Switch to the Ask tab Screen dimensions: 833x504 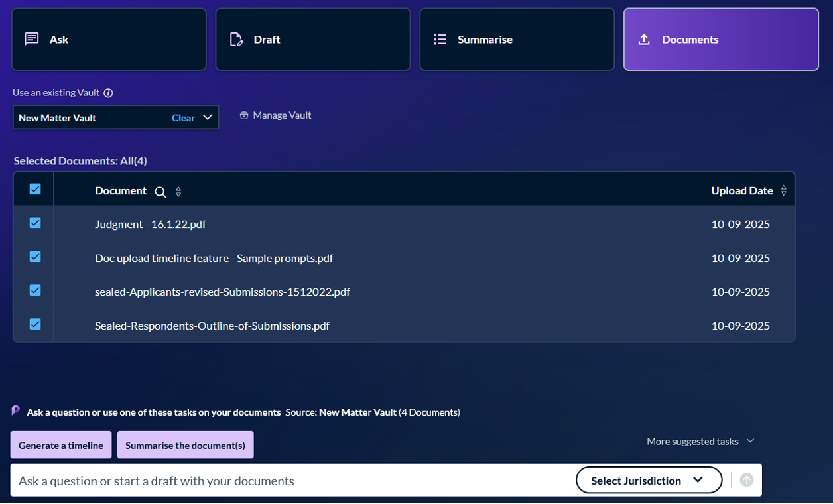click(109, 40)
